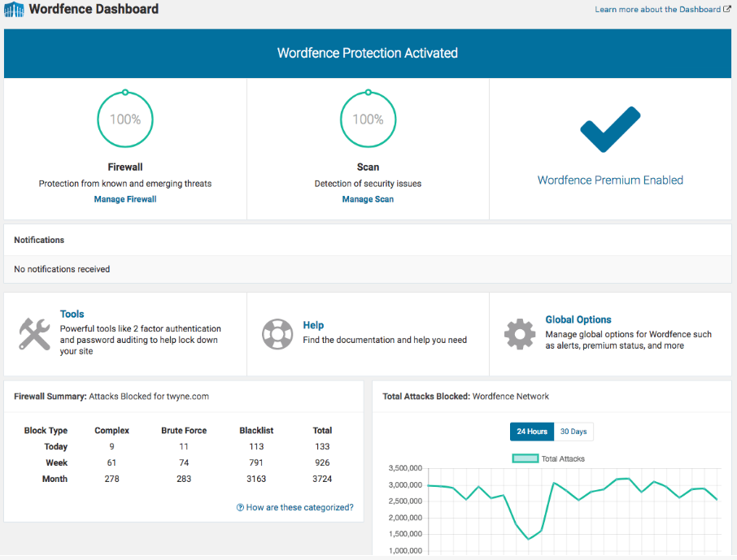The image size is (737, 560).
Task: Click the external-link icon beside Dashboard link
Action: tap(729, 8)
